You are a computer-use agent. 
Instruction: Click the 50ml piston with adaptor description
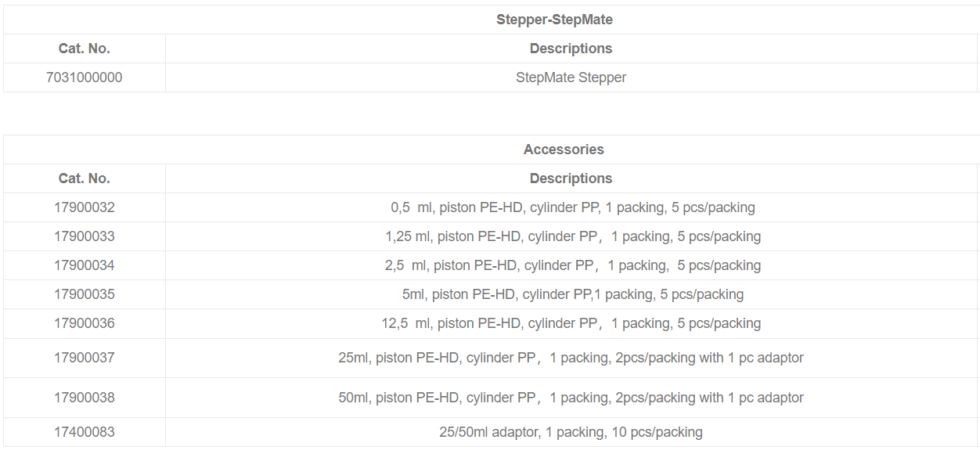(x=571, y=398)
